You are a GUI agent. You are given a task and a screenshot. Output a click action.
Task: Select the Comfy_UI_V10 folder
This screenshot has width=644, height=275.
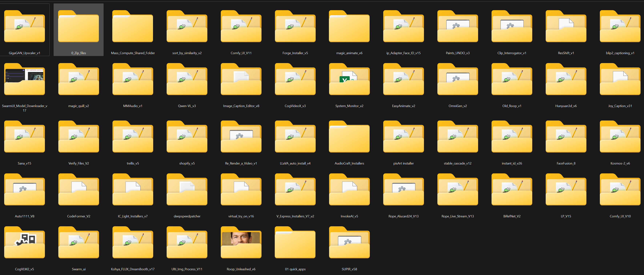pyautogui.click(x=620, y=190)
